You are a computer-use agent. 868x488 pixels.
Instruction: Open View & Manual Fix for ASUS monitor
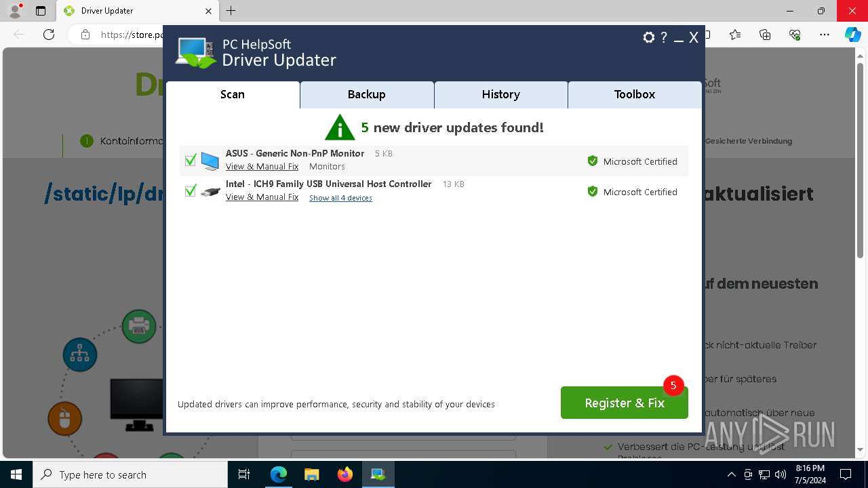pyautogui.click(x=262, y=167)
